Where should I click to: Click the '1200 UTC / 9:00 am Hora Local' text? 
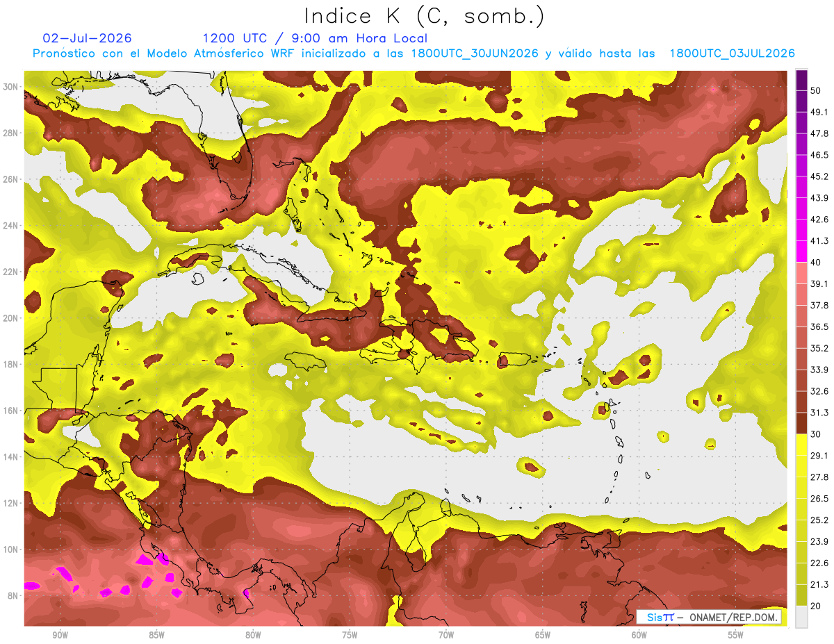tap(315, 38)
